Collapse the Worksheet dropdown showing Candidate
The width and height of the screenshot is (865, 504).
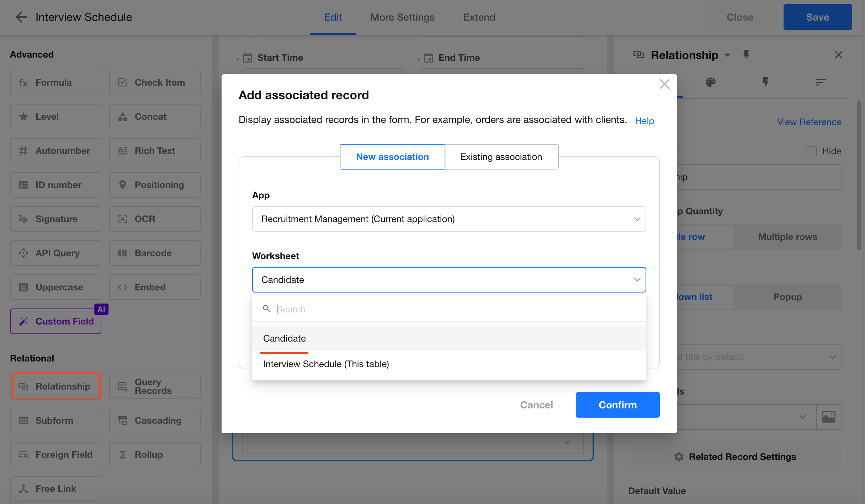pyautogui.click(x=449, y=280)
